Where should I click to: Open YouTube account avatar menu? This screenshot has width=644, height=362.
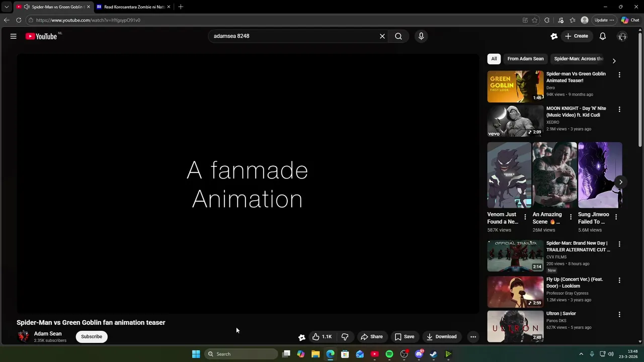coord(622,36)
